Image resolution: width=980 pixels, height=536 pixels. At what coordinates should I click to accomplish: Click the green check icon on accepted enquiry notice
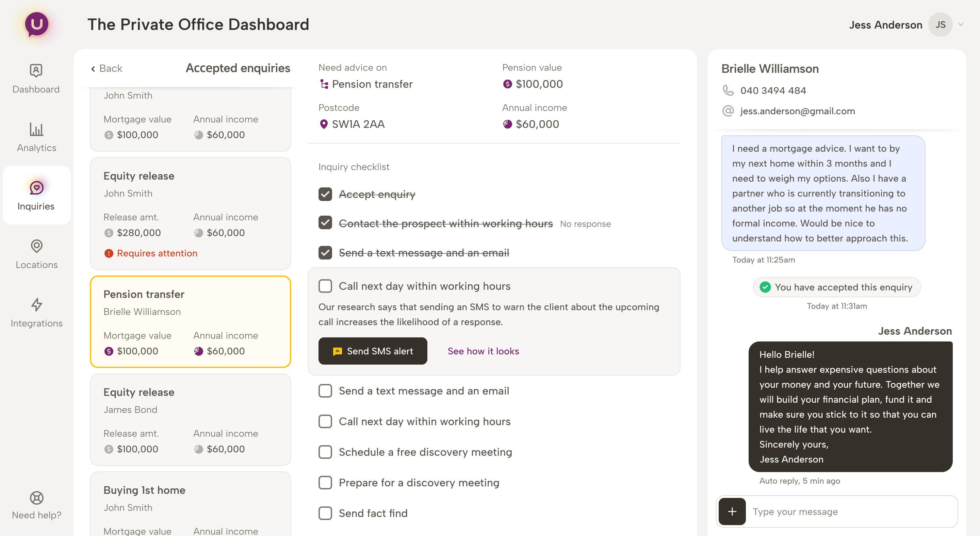coord(765,287)
